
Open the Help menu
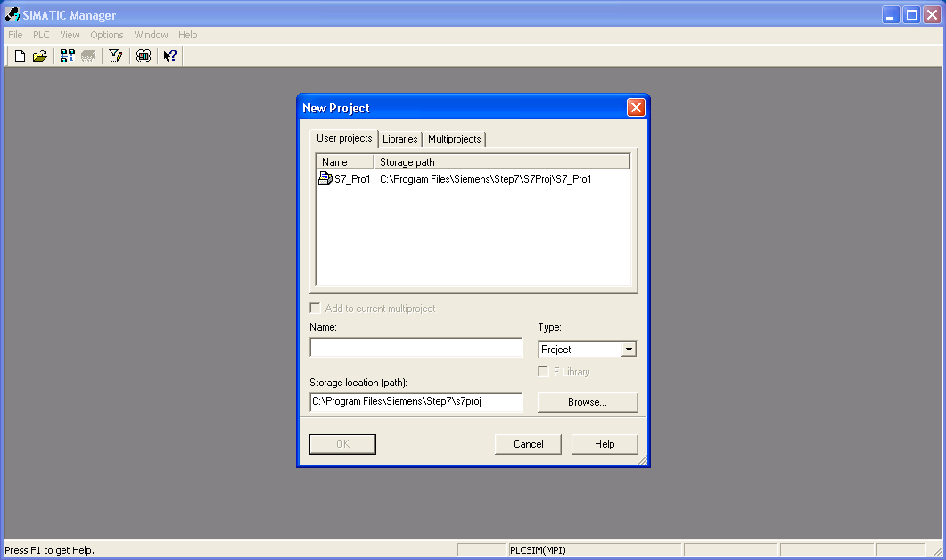click(x=187, y=35)
